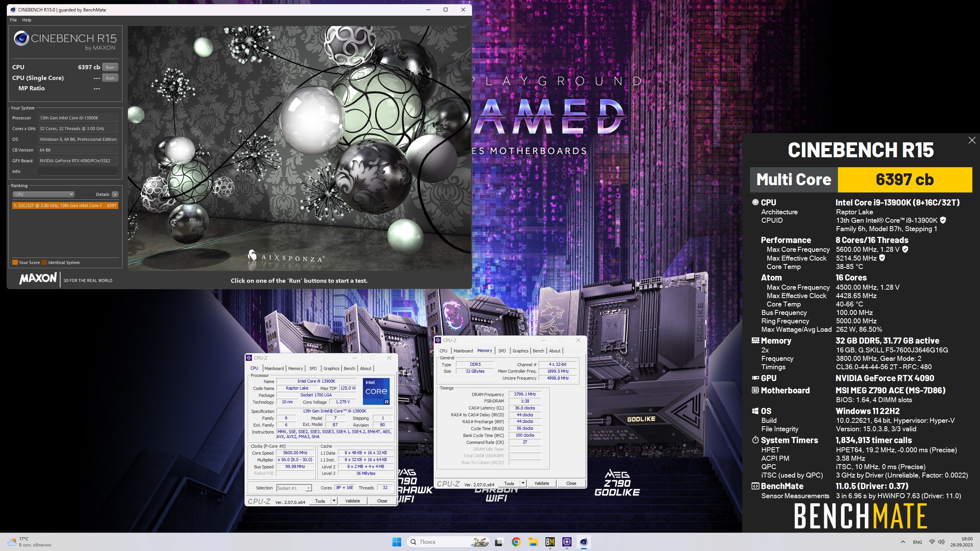This screenshot has height=551, width=980.
Task: Open the clock and date flyout
Action: pos(962,542)
